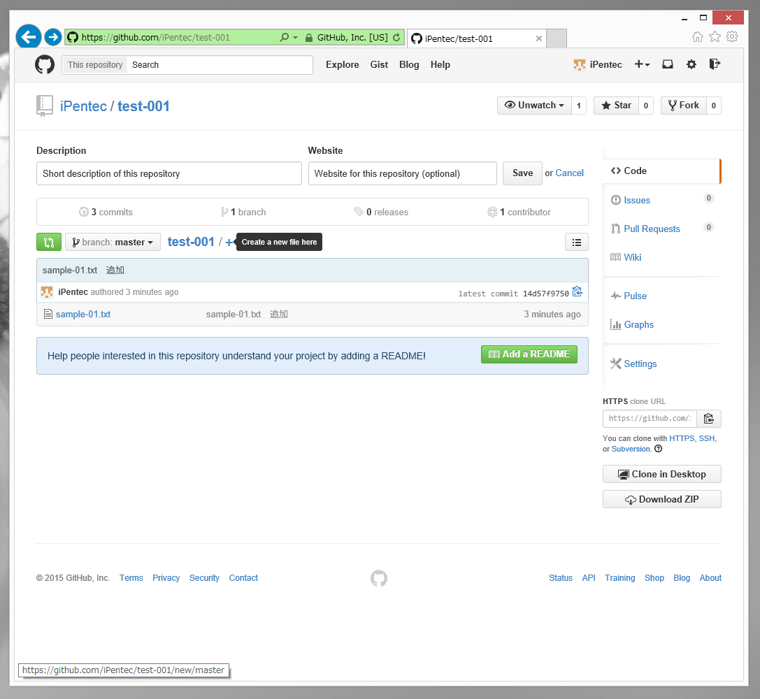Click the repository search box

point(219,65)
